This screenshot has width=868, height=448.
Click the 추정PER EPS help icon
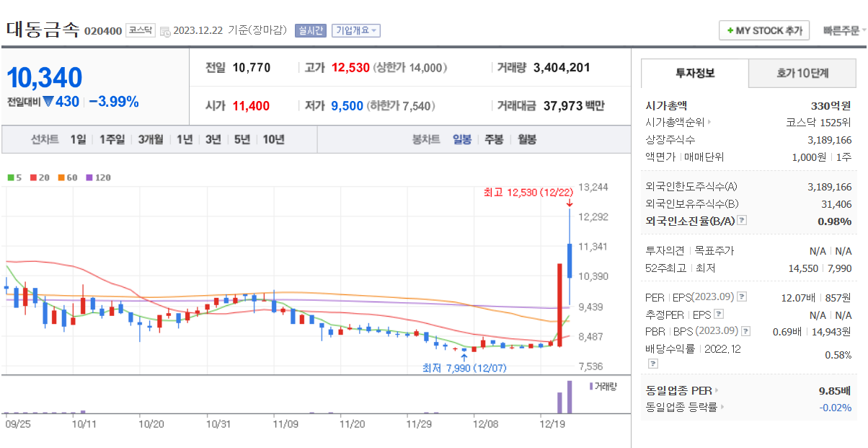[718, 315]
